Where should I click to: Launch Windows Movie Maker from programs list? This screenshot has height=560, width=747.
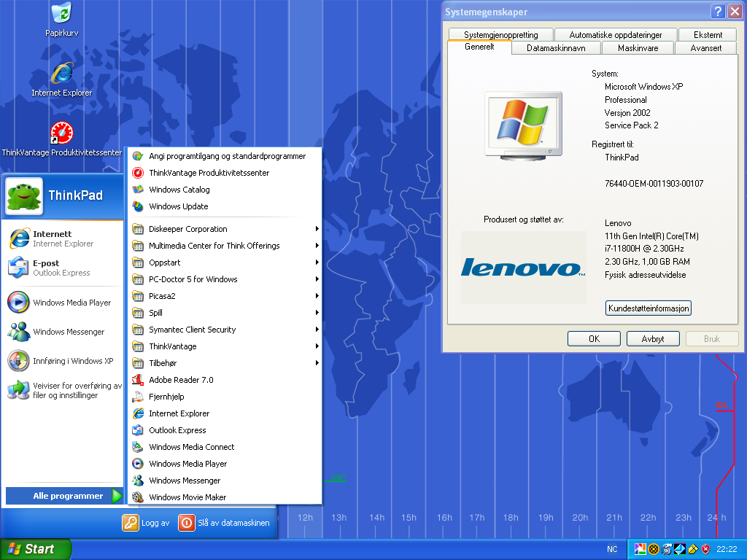coord(187,497)
